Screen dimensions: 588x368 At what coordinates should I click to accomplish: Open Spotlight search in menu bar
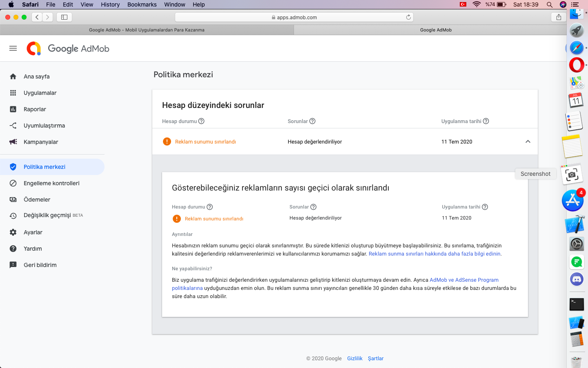(x=550, y=4)
